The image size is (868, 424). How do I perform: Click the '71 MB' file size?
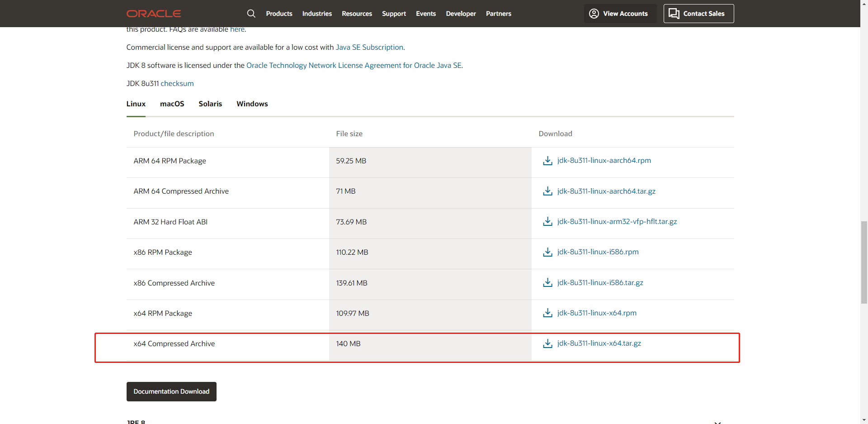tap(345, 191)
